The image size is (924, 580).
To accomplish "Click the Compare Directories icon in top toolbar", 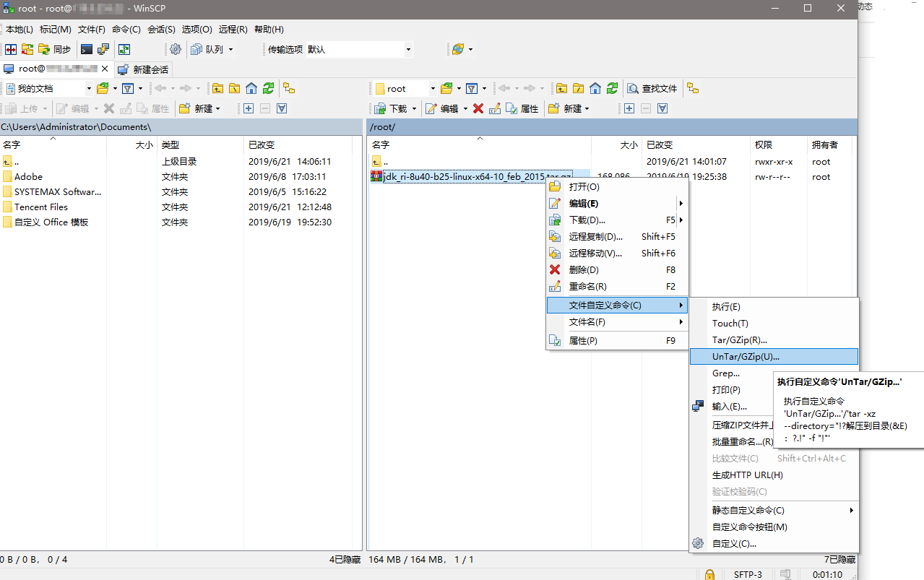I will [11, 49].
